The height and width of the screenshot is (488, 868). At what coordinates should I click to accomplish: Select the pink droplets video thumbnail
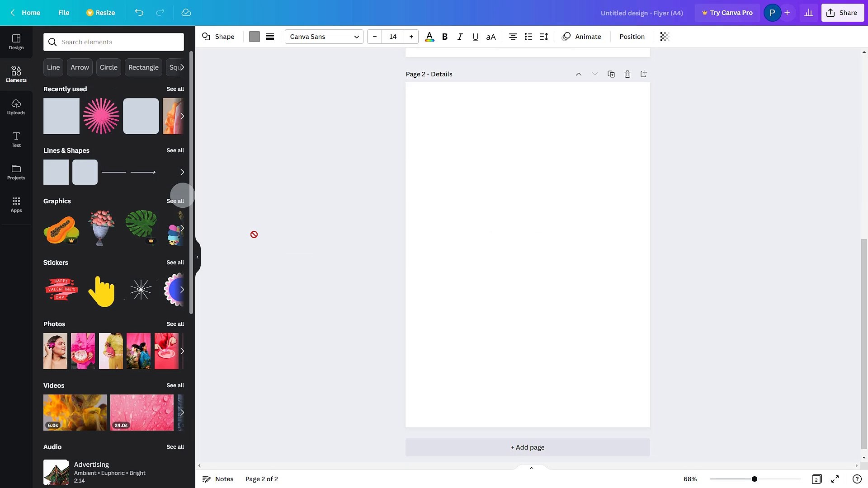point(142,412)
